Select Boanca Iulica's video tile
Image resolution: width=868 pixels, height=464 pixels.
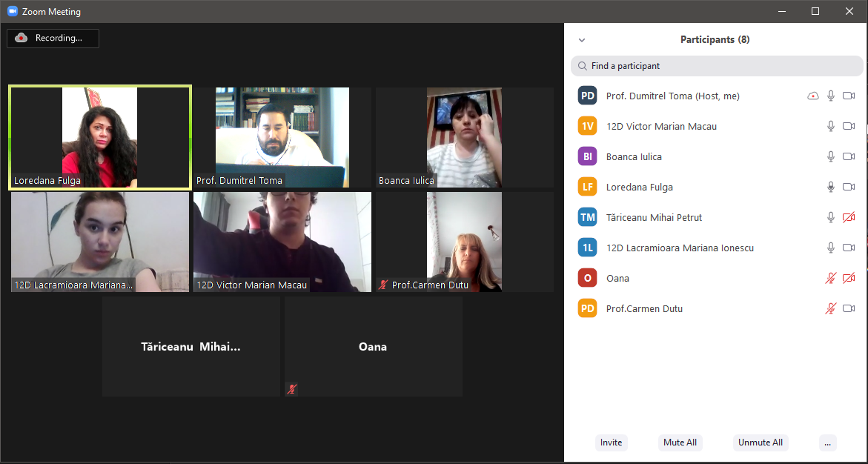(465, 137)
